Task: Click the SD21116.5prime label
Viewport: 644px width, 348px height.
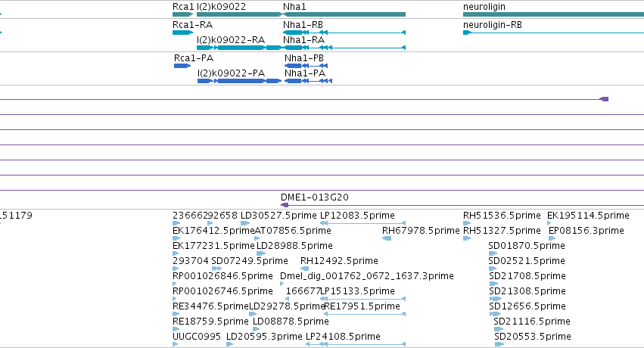Action: (x=532, y=322)
